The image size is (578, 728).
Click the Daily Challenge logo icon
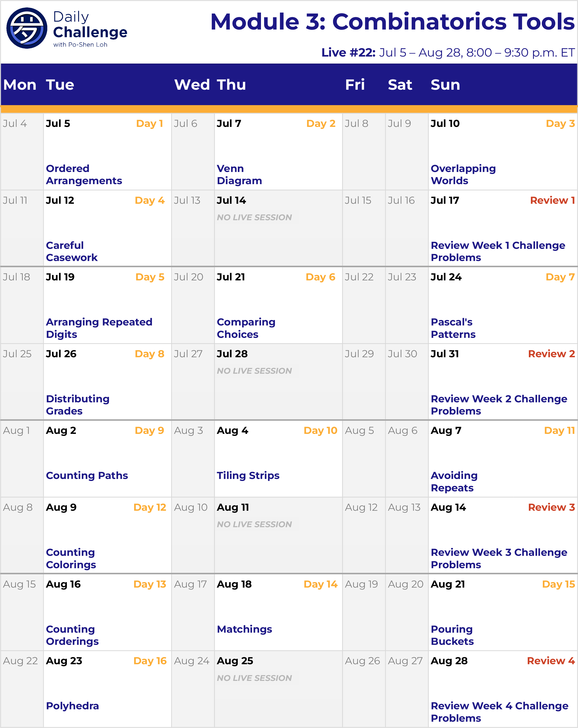click(27, 28)
